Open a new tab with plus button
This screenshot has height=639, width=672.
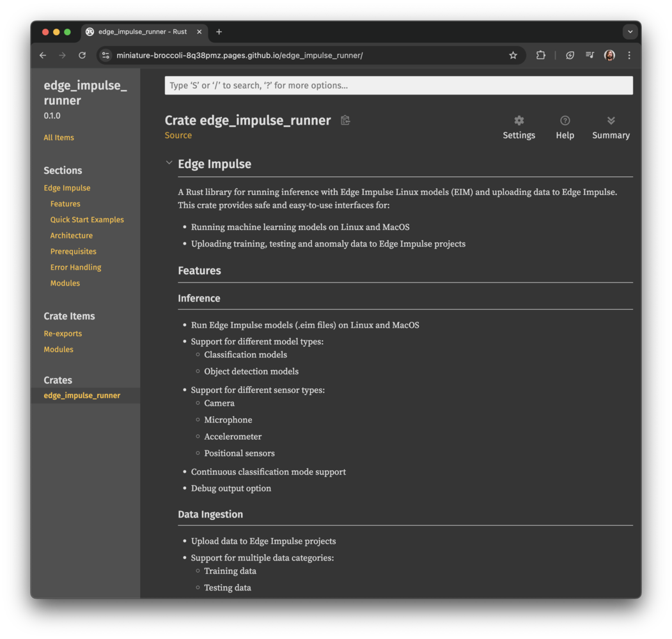219,32
